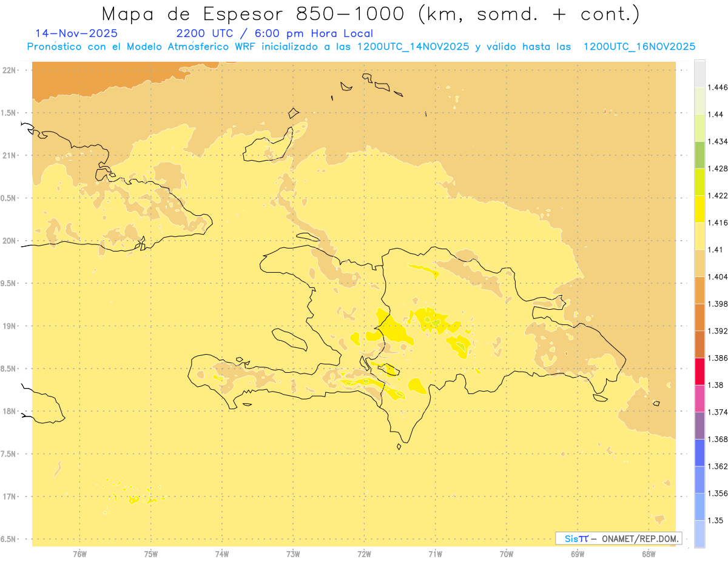Viewport: 728px width, 562px height.
Task: Select the pink swatch between 1.374 and 1.38
Action: 699,398
